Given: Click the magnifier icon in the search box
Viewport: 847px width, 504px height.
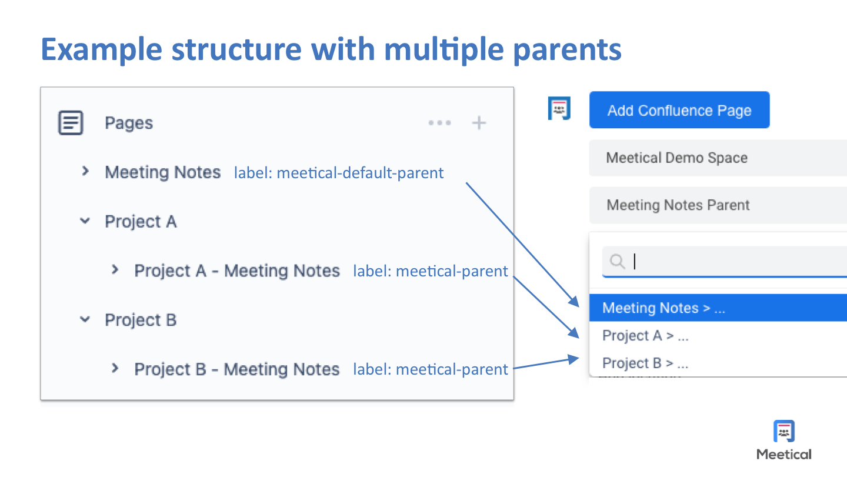Looking at the screenshot, I should 617,261.
